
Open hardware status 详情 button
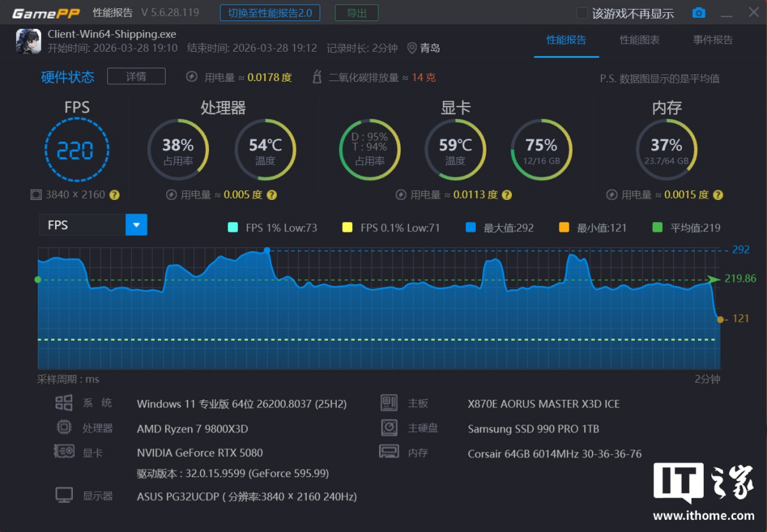pyautogui.click(x=136, y=77)
